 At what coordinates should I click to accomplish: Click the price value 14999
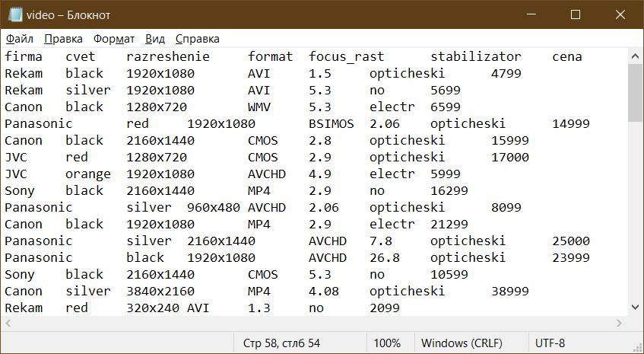coord(571,123)
